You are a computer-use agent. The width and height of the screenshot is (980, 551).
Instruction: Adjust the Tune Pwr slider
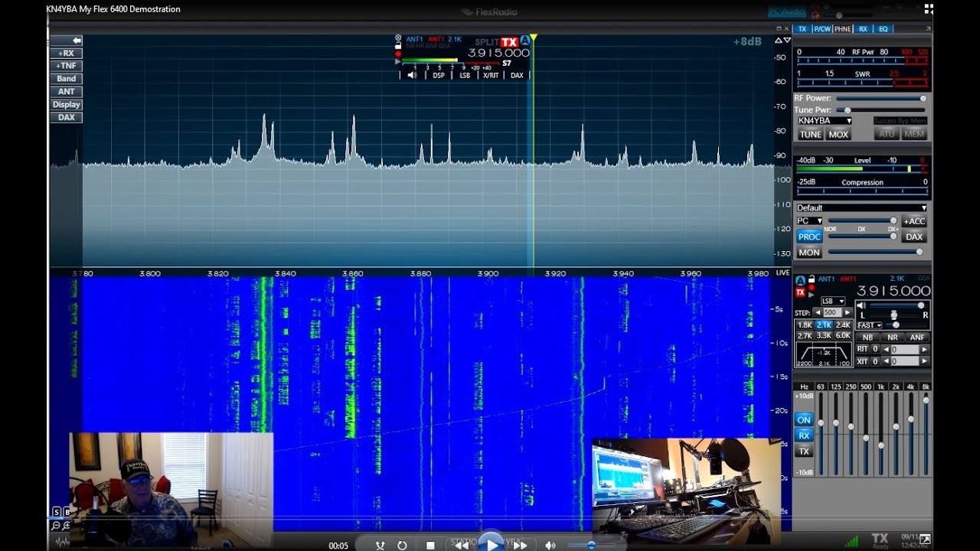point(880,110)
